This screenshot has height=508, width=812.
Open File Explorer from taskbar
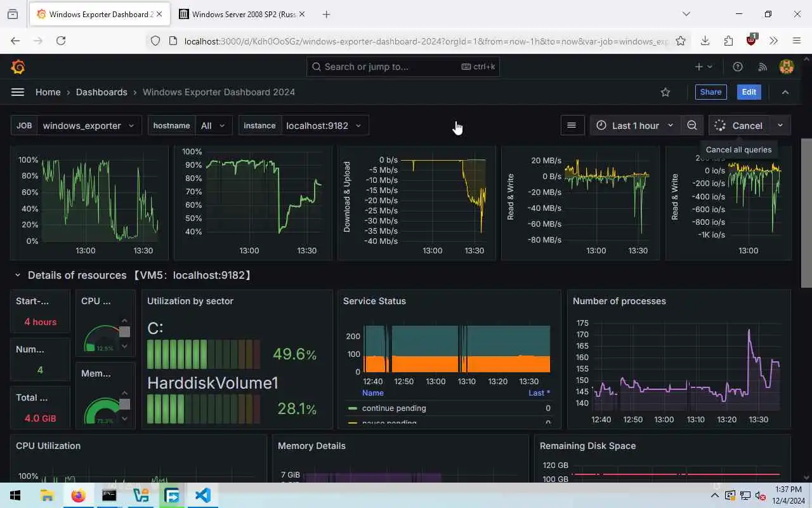[x=47, y=495]
